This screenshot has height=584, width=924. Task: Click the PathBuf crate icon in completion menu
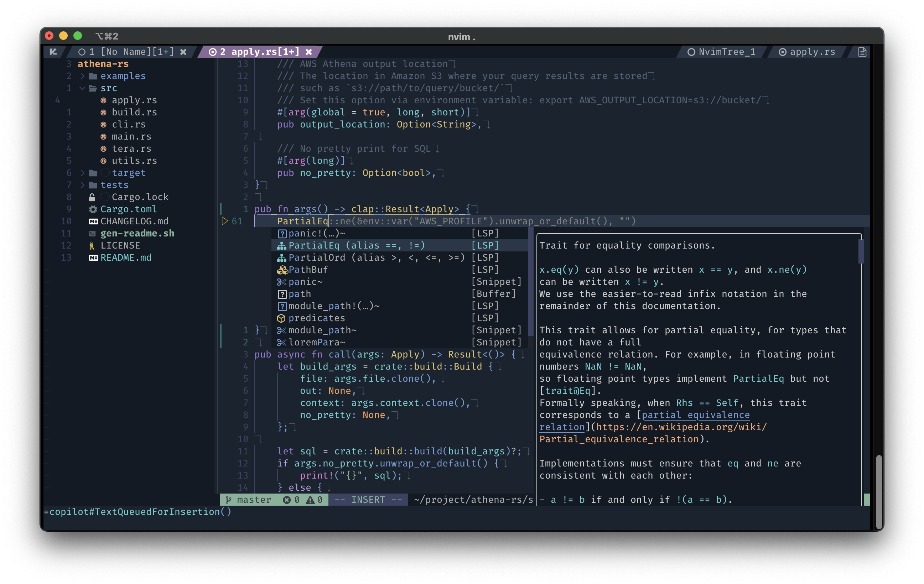282,269
